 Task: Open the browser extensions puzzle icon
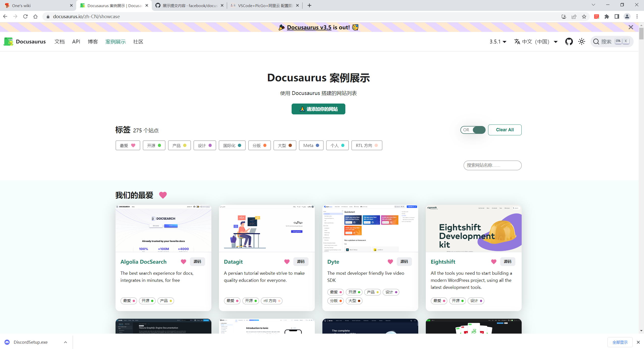[x=607, y=17]
